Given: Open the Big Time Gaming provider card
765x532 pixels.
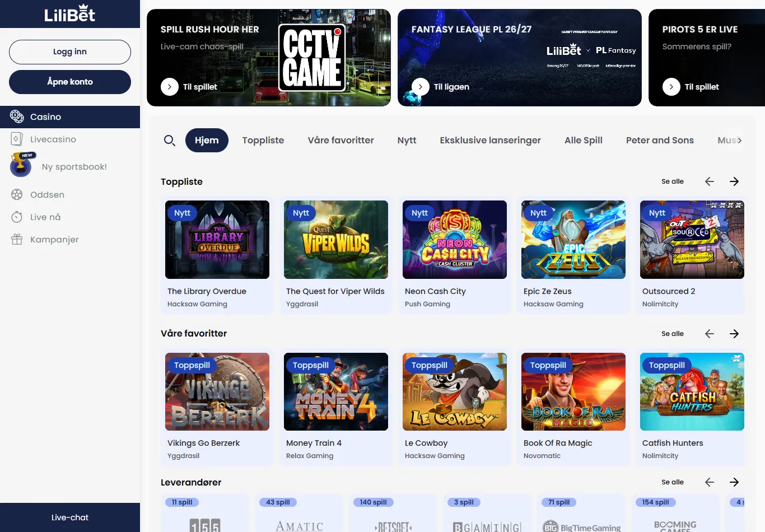Looking at the screenshot, I should [x=582, y=513].
